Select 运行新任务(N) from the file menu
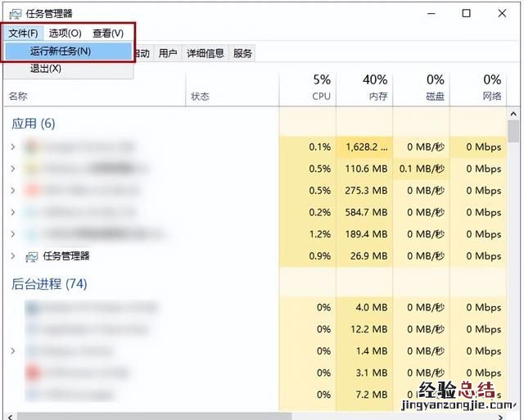This screenshot has height=420, width=524. pos(61,51)
